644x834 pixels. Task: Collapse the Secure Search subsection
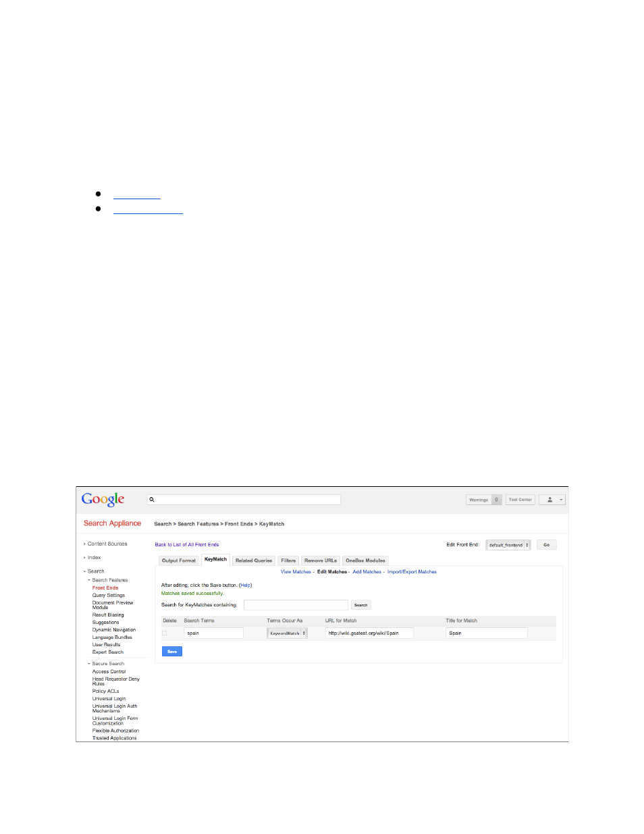[107, 664]
